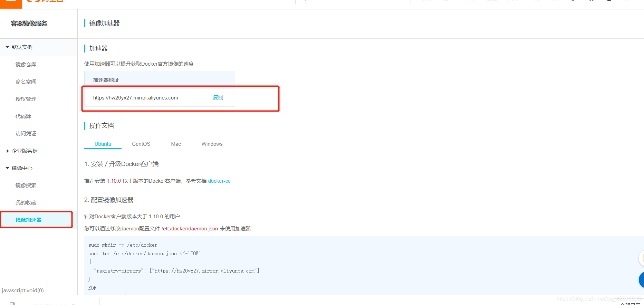Switch to the Ubuntu tab
644x305 pixels.
tap(103, 144)
